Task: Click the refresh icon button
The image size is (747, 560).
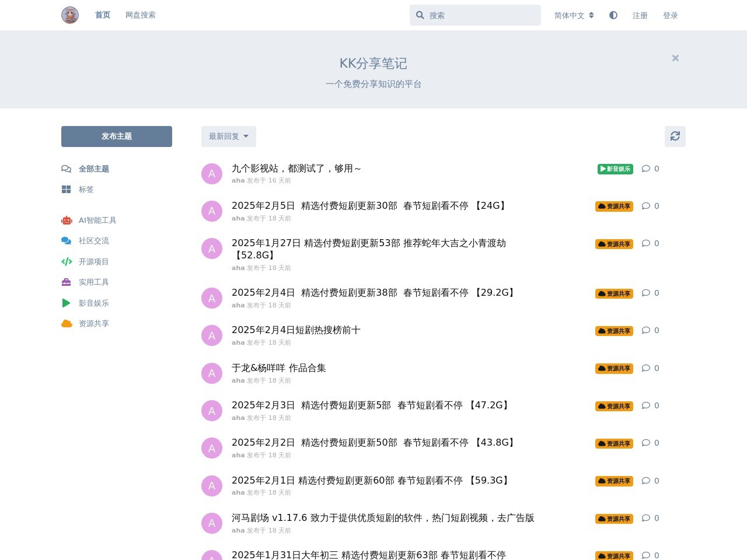Action: [x=675, y=136]
